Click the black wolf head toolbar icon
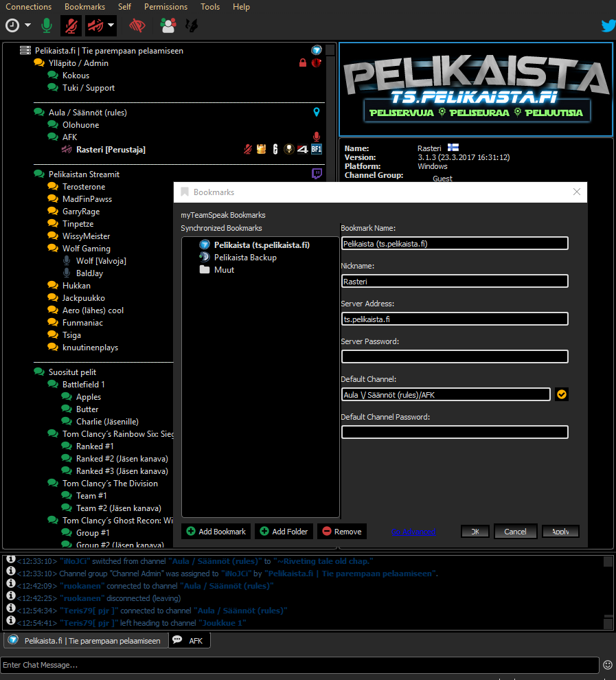The width and height of the screenshot is (616, 680). 191,26
